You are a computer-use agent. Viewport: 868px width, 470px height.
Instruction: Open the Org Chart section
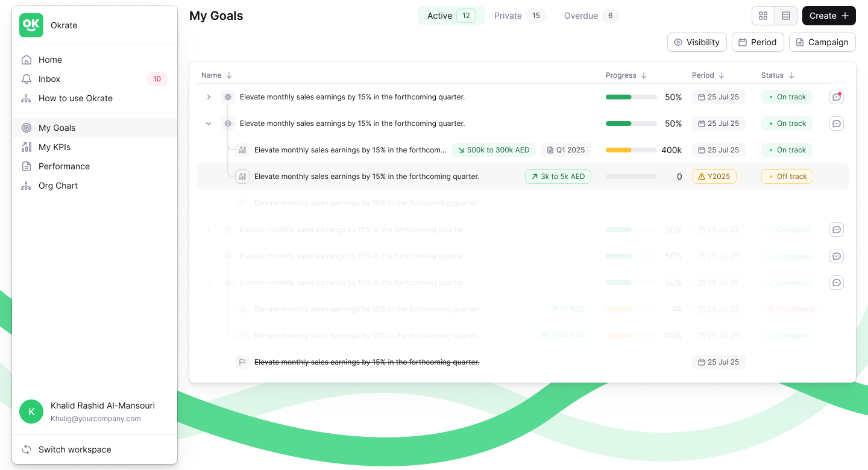(58, 186)
